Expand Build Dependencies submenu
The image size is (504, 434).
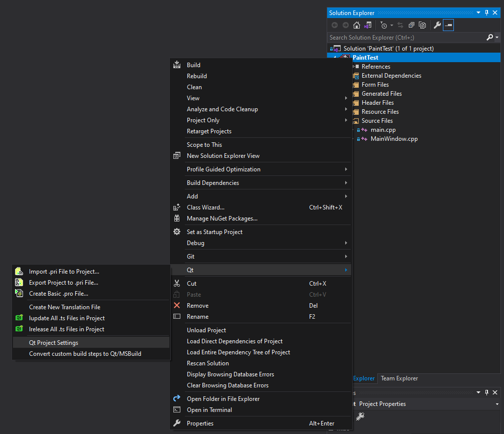(x=261, y=183)
